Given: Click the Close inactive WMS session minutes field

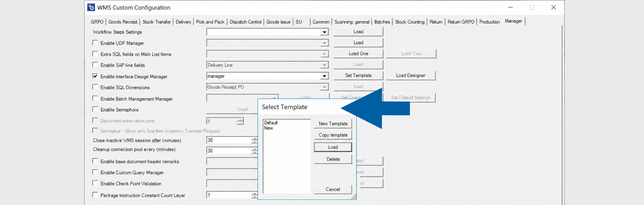Looking at the screenshot, I should [229, 140].
